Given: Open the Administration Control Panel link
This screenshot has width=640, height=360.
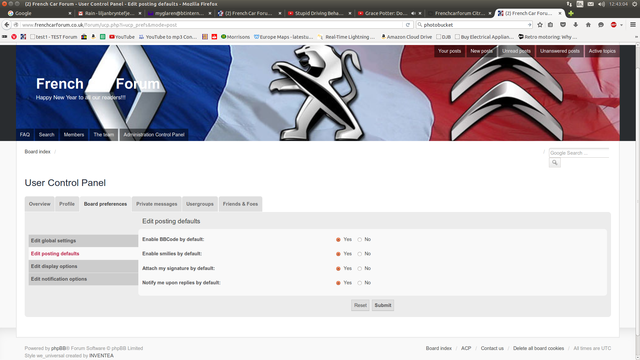Looking at the screenshot, I should [x=154, y=135].
